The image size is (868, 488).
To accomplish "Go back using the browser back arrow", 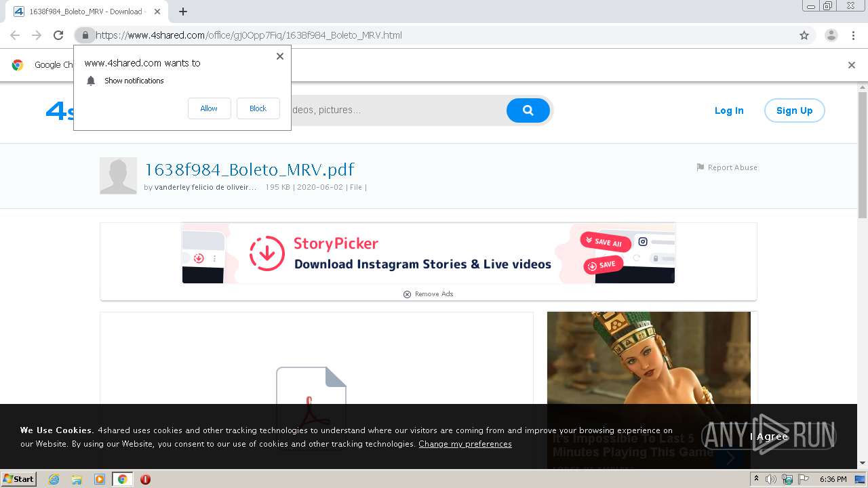I will point(15,35).
